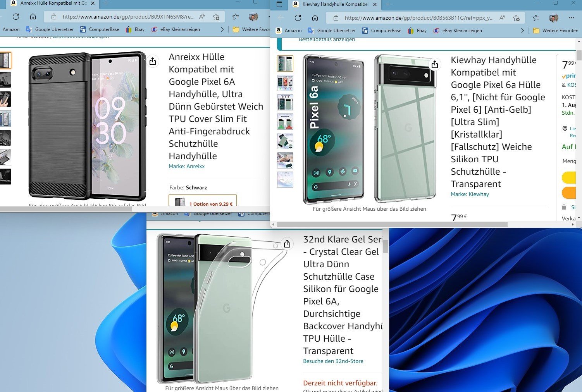Expand favorites bar overflow chevron in the Anreixx window
582x392 pixels.
222,29
